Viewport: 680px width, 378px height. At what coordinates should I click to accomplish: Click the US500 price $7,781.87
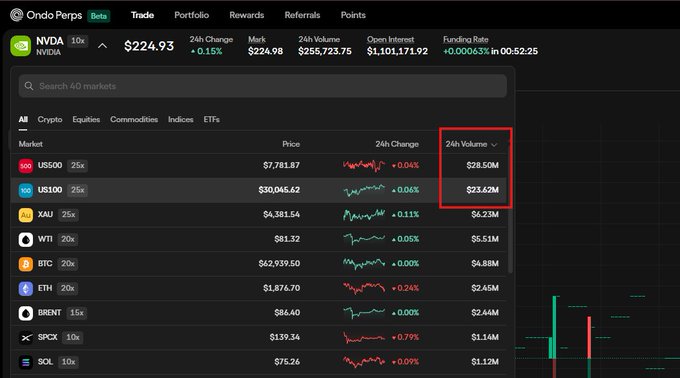(x=281, y=165)
